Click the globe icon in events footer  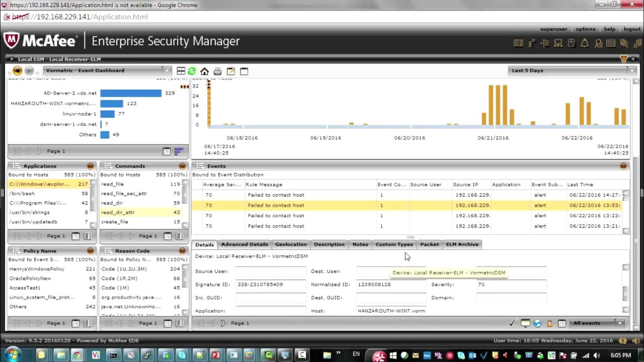(x=537, y=323)
